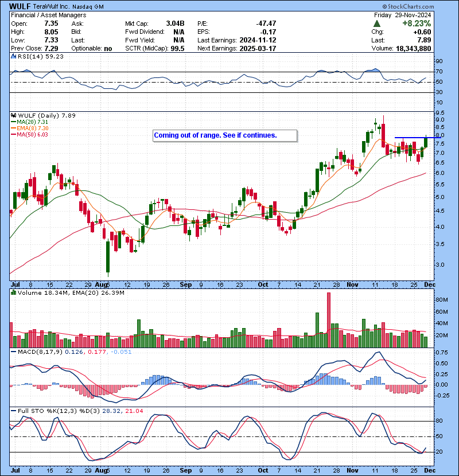The width and height of the screenshot is (459, 476).
Task: Click the Next Earnings date 2025-03-17
Action: 258,48
